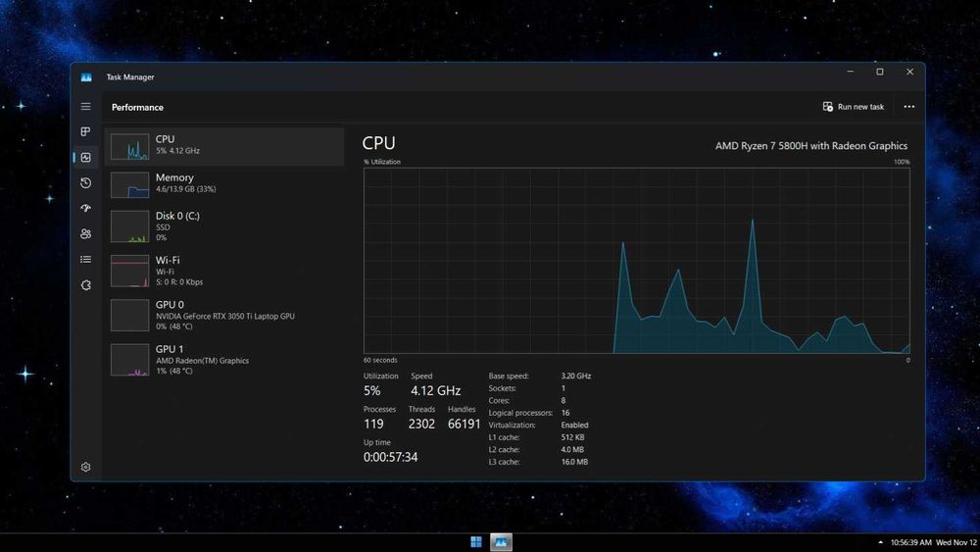Select the Performance page icon
The width and height of the screenshot is (980, 552).
coord(85,158)
